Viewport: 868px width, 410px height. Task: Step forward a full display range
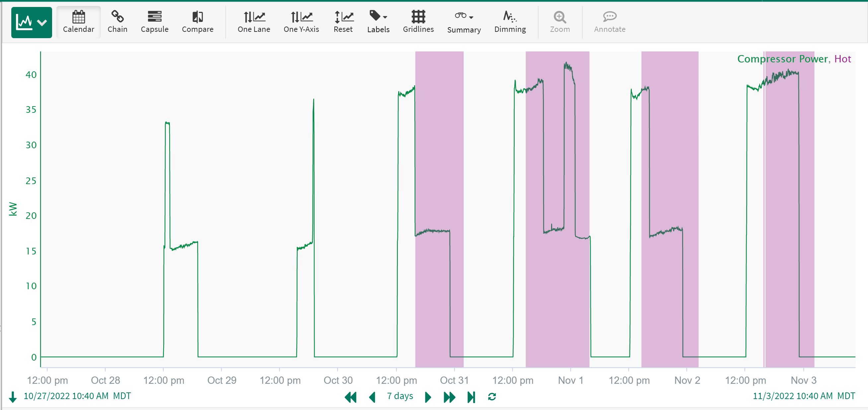coord(450,397)
